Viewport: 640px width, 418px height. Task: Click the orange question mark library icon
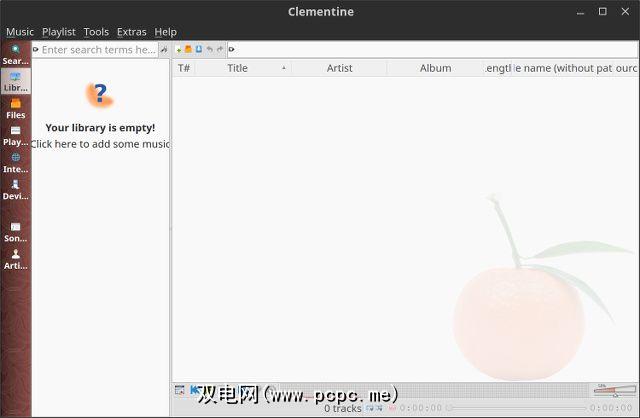[x=99, y=95]
